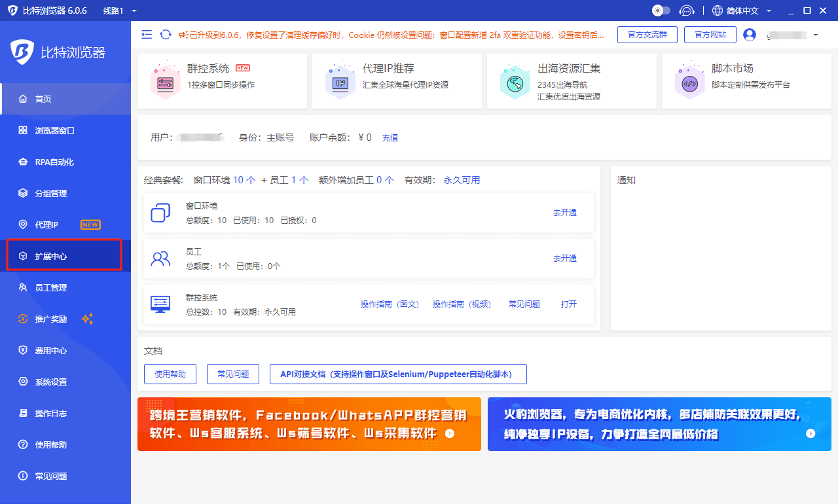Click the 账户余额 ¥ 0 text

click(x=340, y=137)
